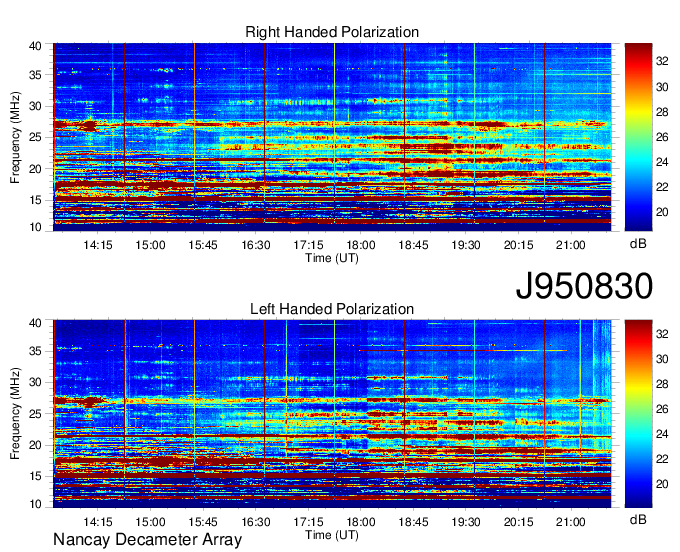Click 14:15 tick on right-handed plot time axis
The image size is (680, 552).
click(98, 245)
